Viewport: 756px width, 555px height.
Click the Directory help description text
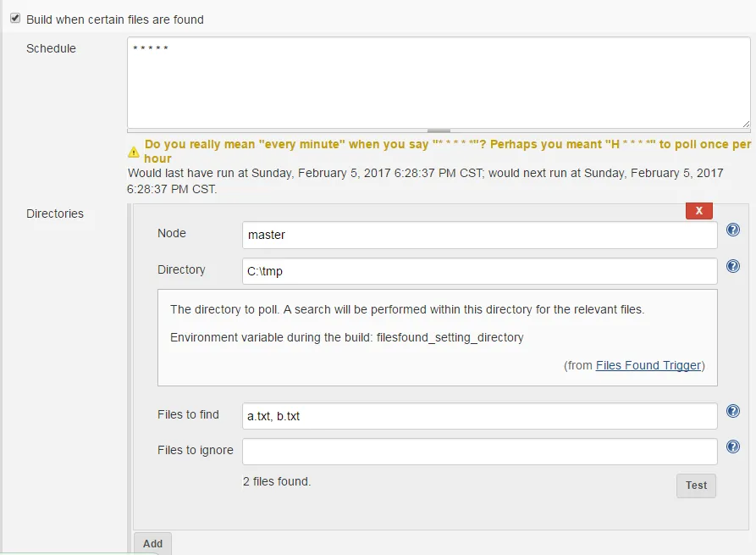click(407, 309)
